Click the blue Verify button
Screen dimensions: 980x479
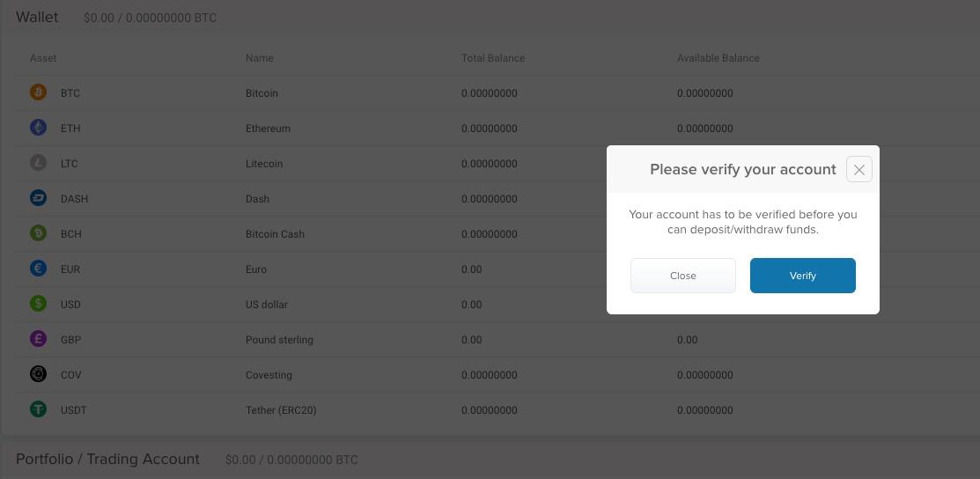802,276
